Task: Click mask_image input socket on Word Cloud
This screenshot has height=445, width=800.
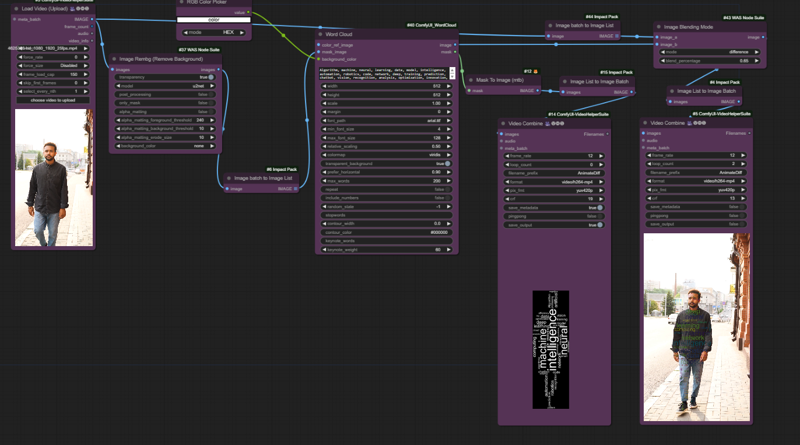Action: tap(319, 52)
